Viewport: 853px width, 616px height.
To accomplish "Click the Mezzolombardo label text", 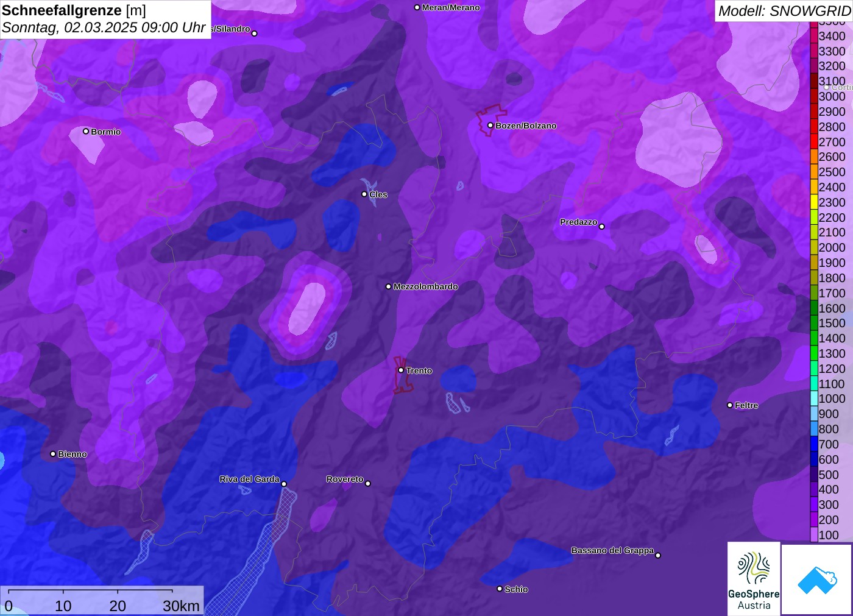I will coord(425,286).
